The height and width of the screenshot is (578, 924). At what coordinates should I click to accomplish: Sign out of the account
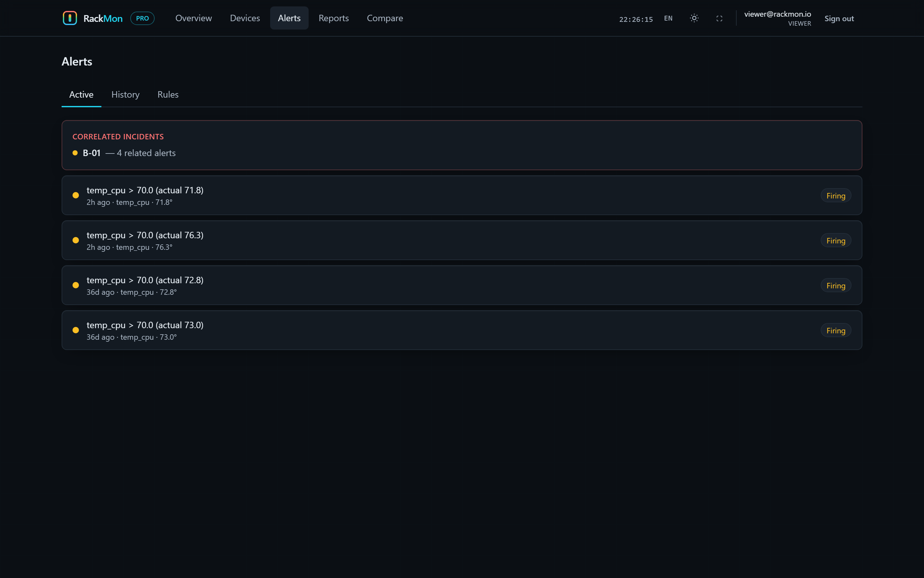tap(839, 18)
